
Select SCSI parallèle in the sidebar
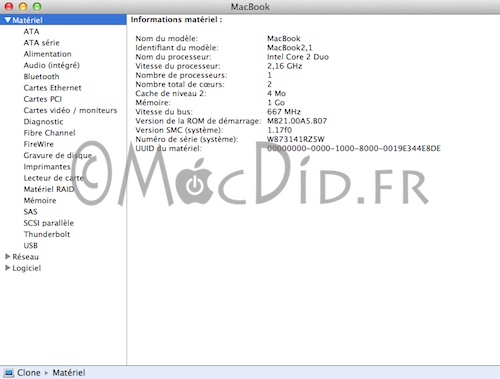(x=49, y=223)
